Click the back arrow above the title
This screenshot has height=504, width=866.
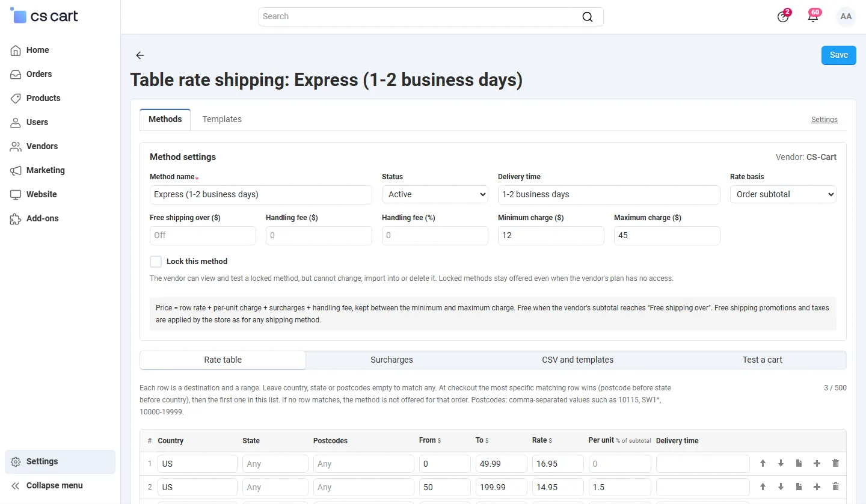click(140, 55)
